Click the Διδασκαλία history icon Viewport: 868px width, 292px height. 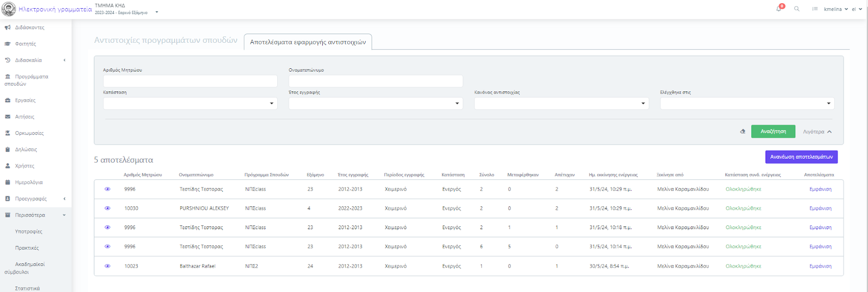(x=8, y=60)
